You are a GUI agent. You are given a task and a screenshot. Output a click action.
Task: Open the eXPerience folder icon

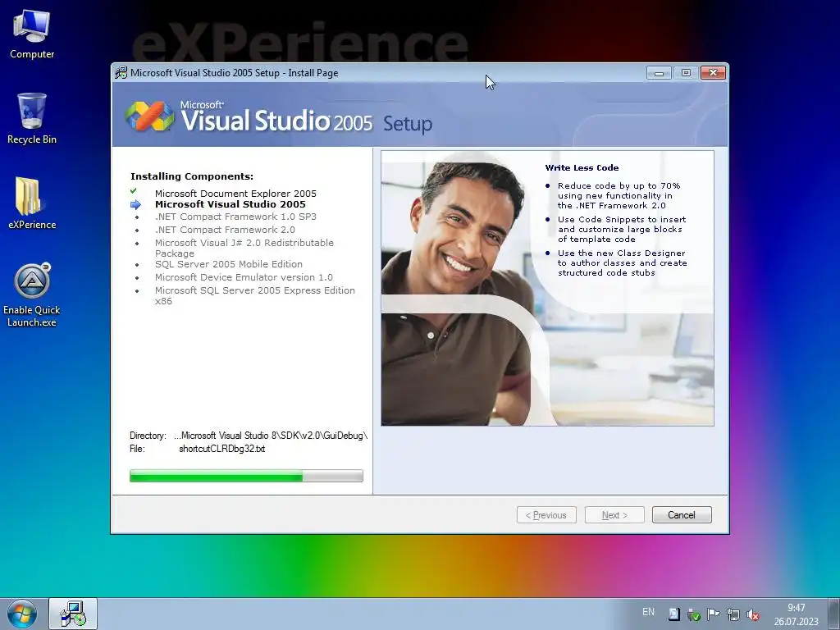[32, 203]
